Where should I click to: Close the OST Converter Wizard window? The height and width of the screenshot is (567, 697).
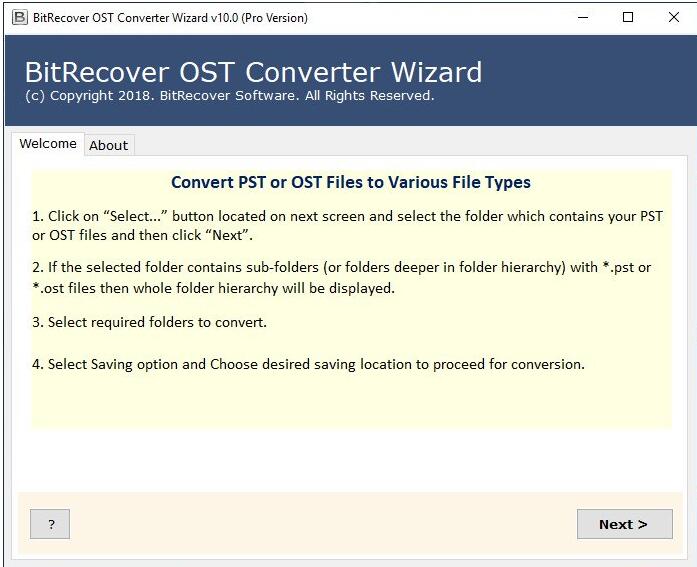[x=673, y=18]
